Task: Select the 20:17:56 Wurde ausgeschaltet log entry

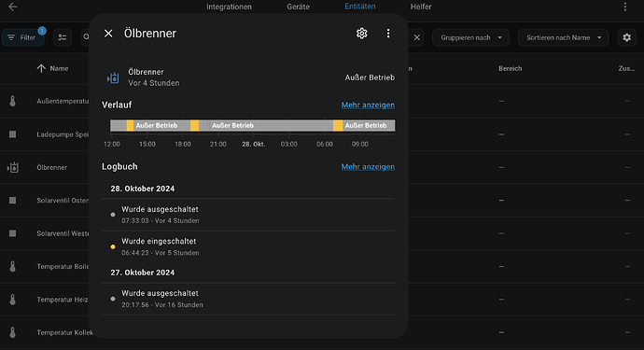Action: click(248, 299)
